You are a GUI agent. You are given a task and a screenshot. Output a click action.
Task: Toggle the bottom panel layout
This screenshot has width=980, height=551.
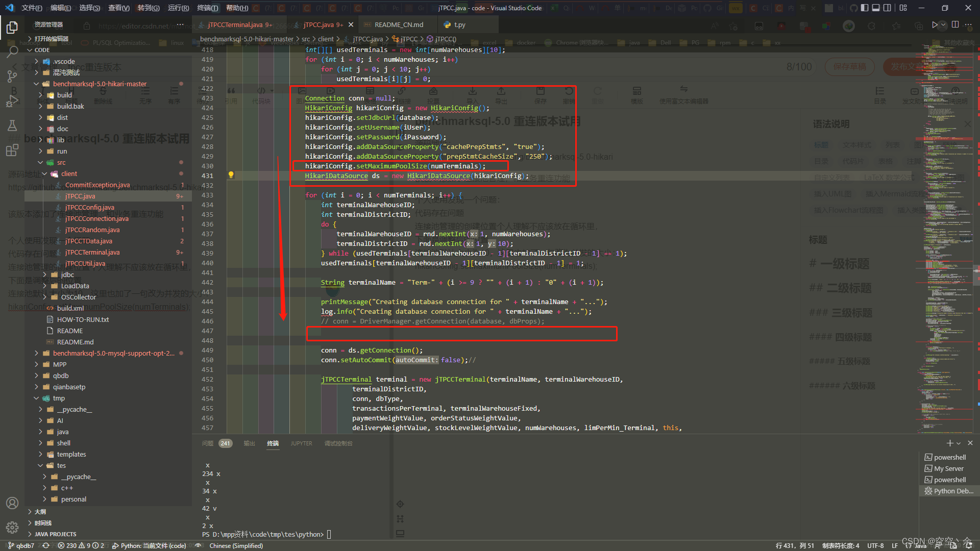click(876, 8)
